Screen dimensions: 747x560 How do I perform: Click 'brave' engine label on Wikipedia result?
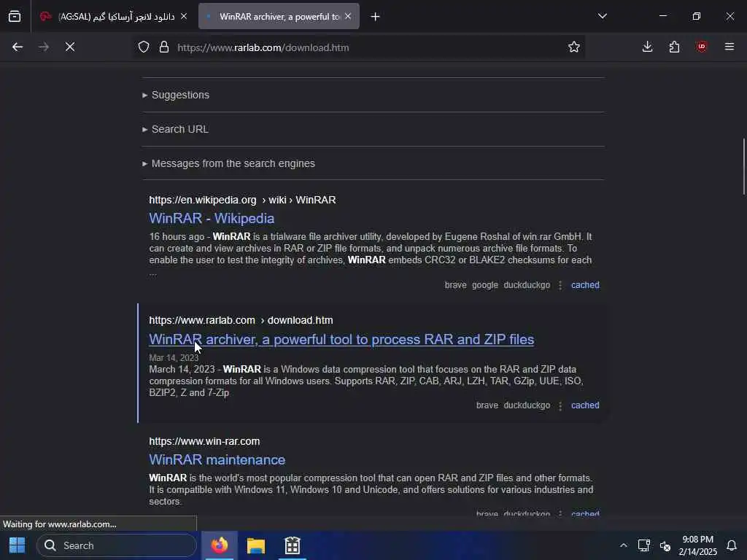pyautogui.click(x=455, y=285)
